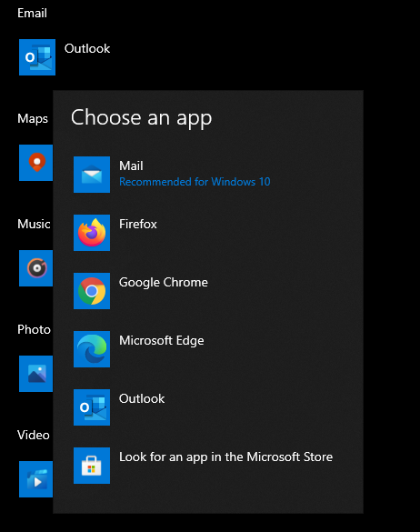Click the Choose an app heading
Viewport: 420px width, 532px height.
click(x=141, y=118)
